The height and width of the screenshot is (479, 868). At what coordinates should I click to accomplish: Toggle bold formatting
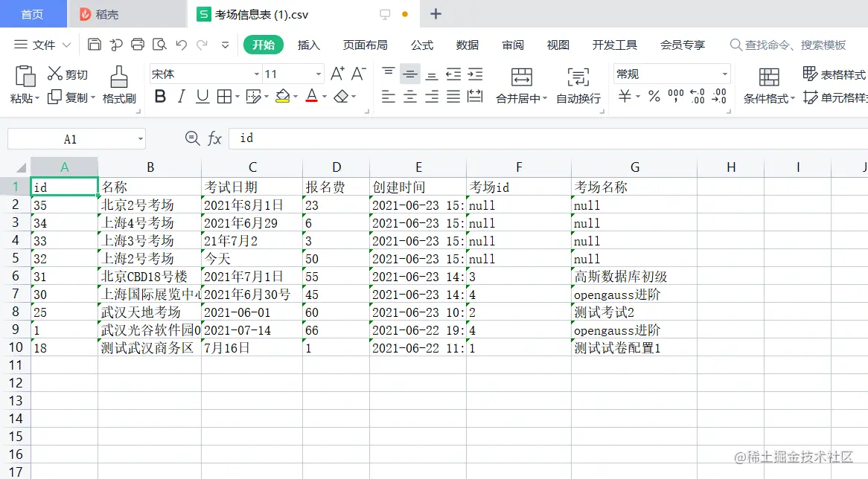point(161,97)
